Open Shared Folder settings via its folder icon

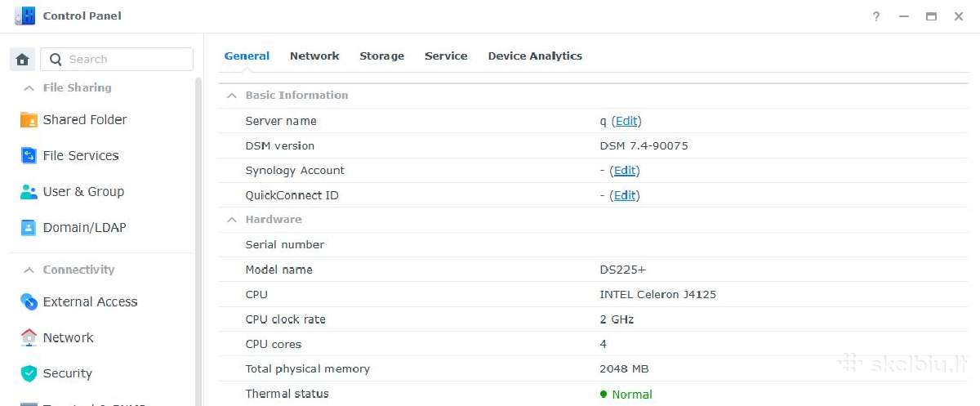[29, 120]
